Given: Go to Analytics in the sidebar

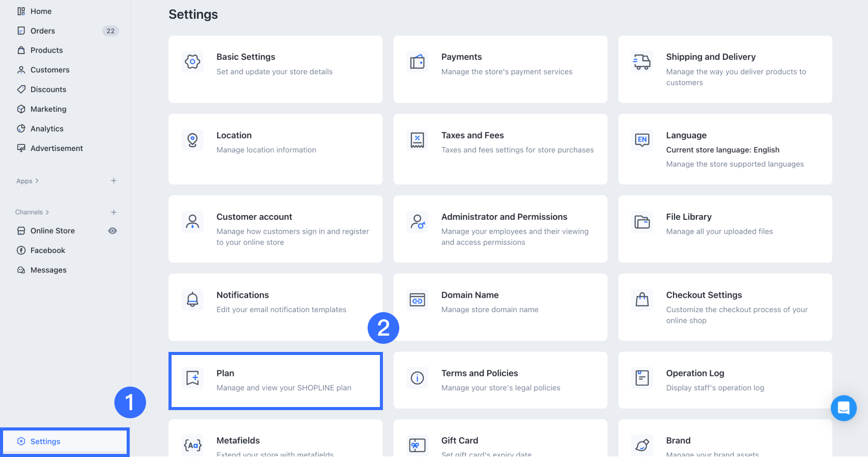Looking at the screenshot, I should coord(47,129).
